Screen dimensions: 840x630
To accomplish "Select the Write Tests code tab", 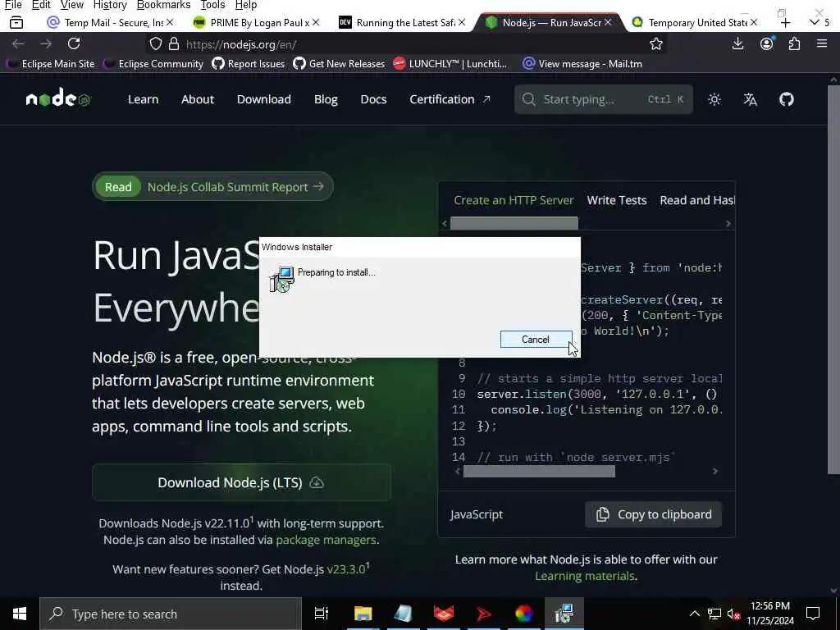I will [617, 200].
